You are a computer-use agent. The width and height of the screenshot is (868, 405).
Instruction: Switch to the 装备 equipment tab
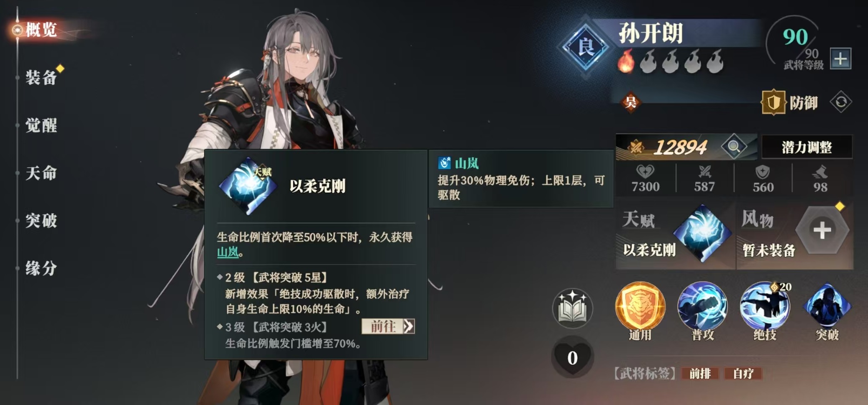click(x=41, y=77)
